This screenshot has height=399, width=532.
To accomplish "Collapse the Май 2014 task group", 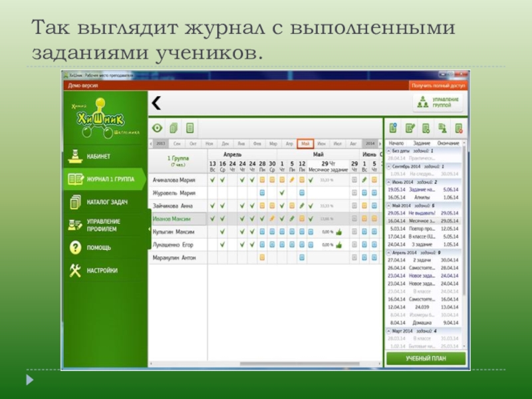I will [x=389, y=205].
